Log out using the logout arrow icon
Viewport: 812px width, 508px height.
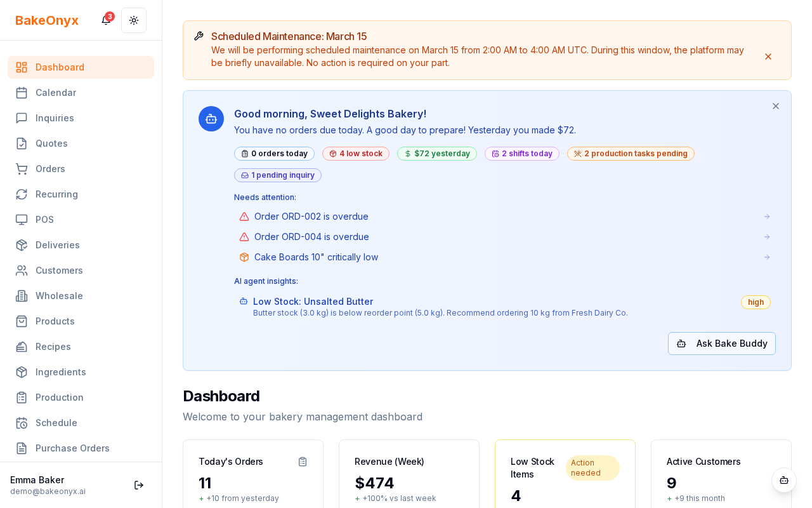[x=139, y=485]
